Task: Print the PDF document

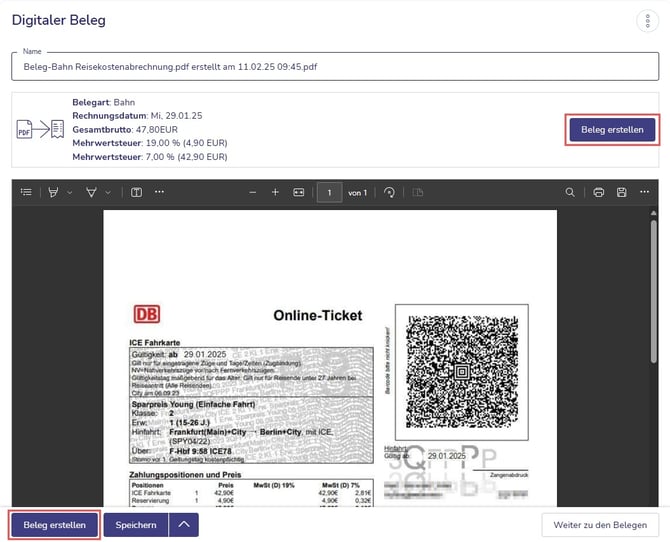Action: click(598, 192)
